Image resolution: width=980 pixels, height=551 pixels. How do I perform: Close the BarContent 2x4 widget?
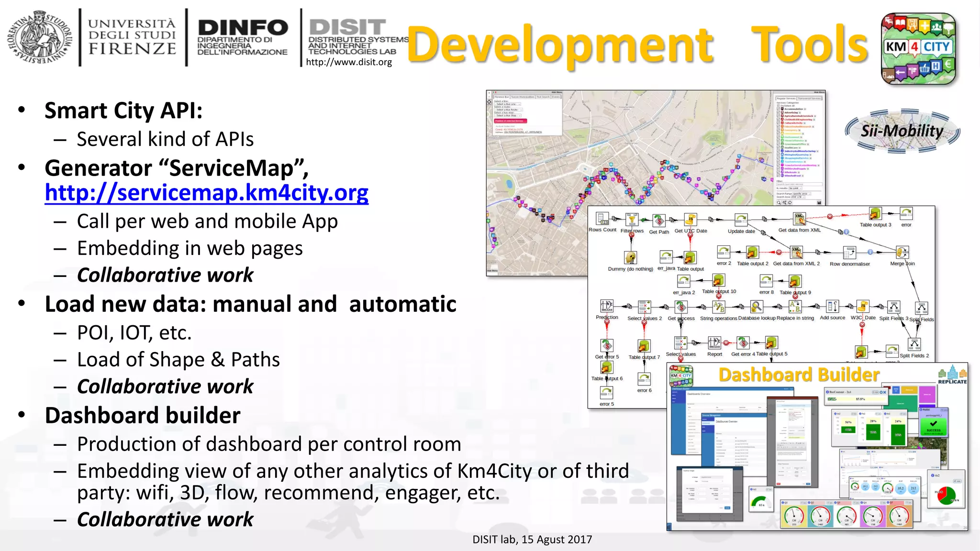885,392
